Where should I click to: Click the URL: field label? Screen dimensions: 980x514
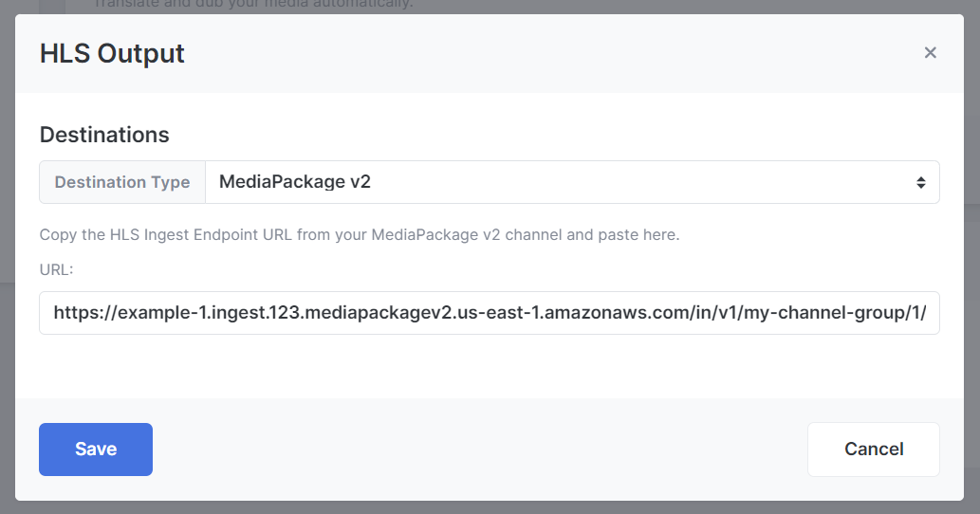tap(56, 270)
